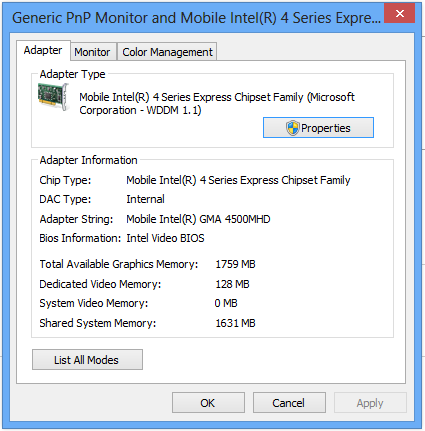Show List All Modes dialog
The width and height of the screenshot is (425, 431).
click(x=87, y=360)
